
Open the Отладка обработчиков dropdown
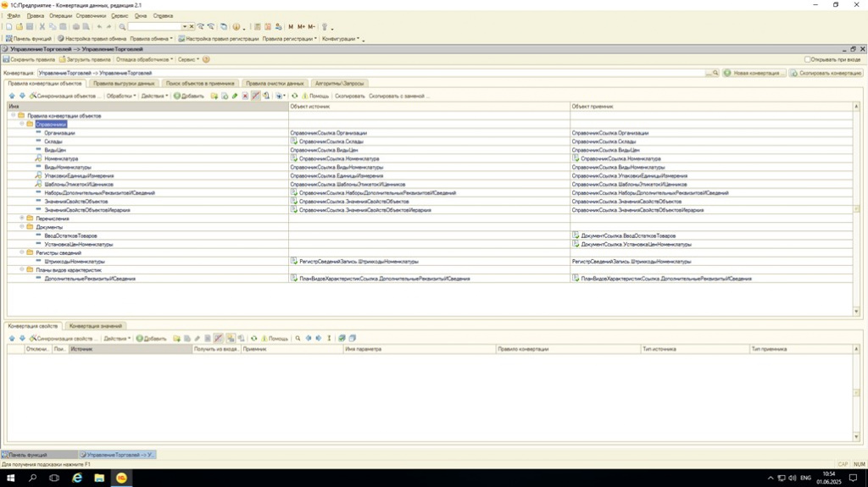pos(144,59)
